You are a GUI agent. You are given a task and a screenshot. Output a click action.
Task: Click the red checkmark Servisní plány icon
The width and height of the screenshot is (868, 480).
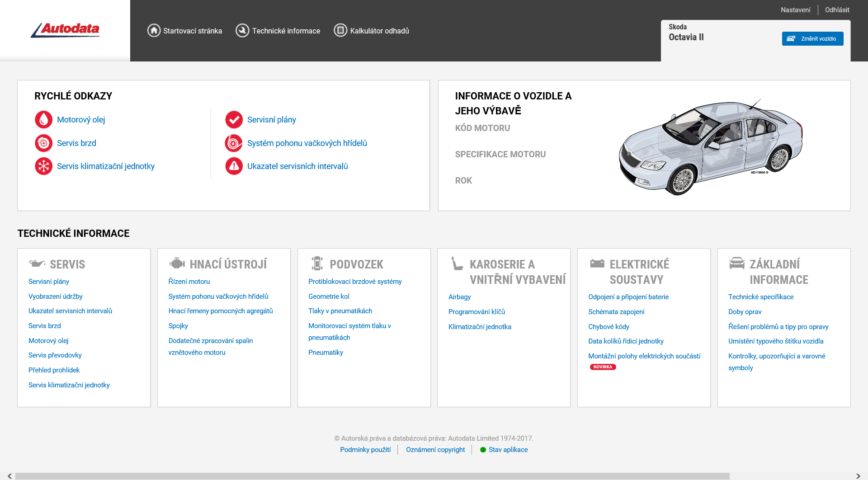point(234,120)
